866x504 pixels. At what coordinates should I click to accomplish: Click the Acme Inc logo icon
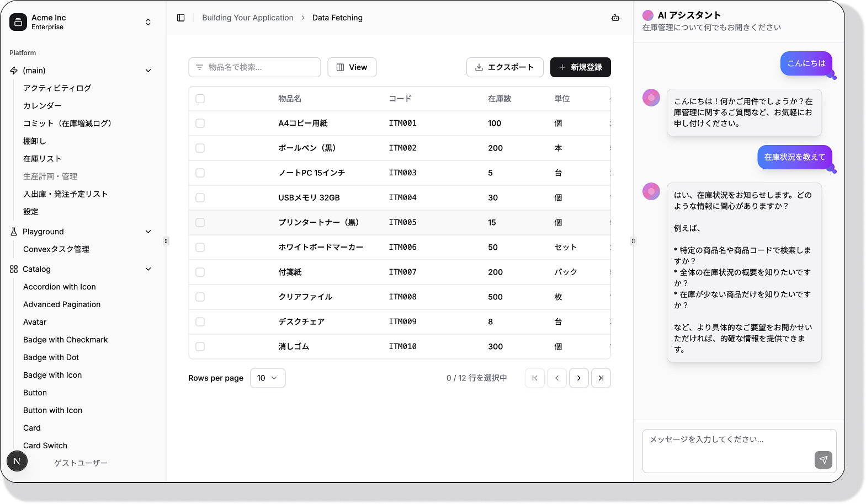click(x=18, y=22)
